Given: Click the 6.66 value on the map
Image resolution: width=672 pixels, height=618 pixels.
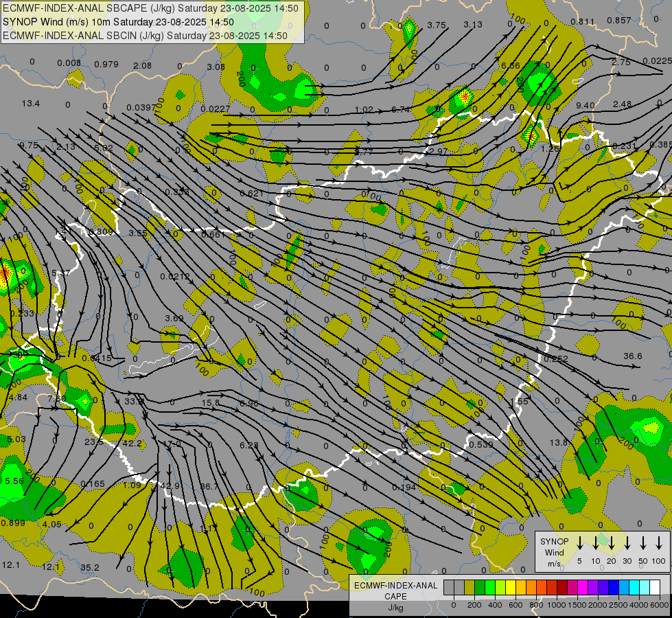Looking at the screenshot, I should (x=510, y=66).
